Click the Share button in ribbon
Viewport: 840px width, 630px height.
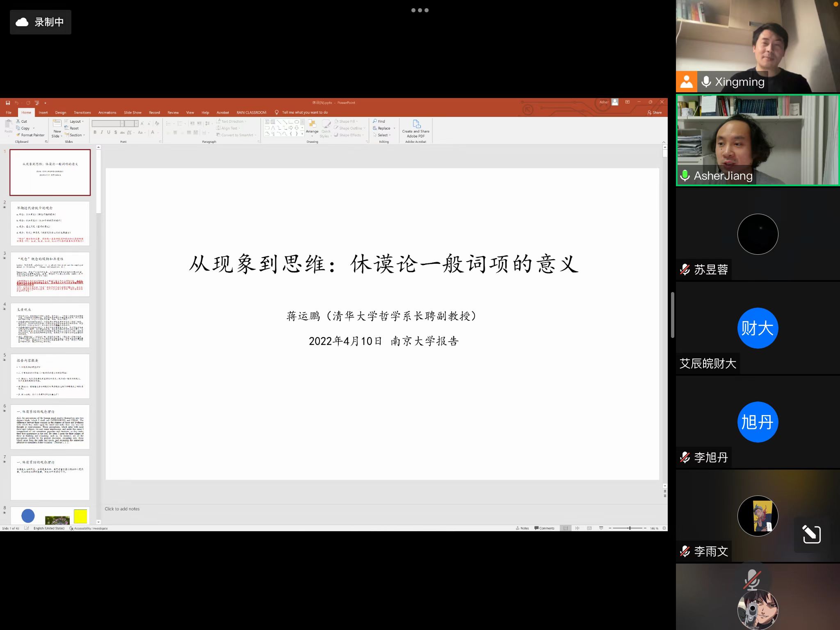pyautogui.click(x=654, y=112)
